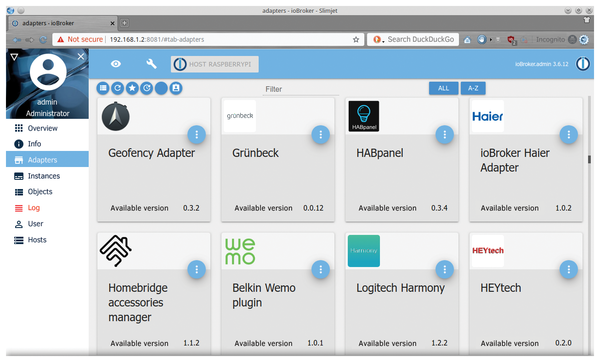Click the A-Z sort button
Image resolution: width=600 pixels, height=362 pixels.
(x=473, y=88)
